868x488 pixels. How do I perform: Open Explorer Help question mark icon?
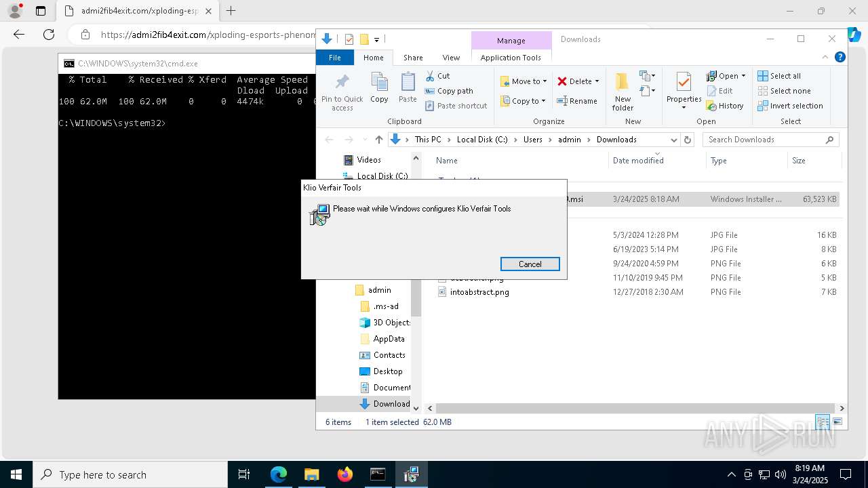[x=840, y=58]
